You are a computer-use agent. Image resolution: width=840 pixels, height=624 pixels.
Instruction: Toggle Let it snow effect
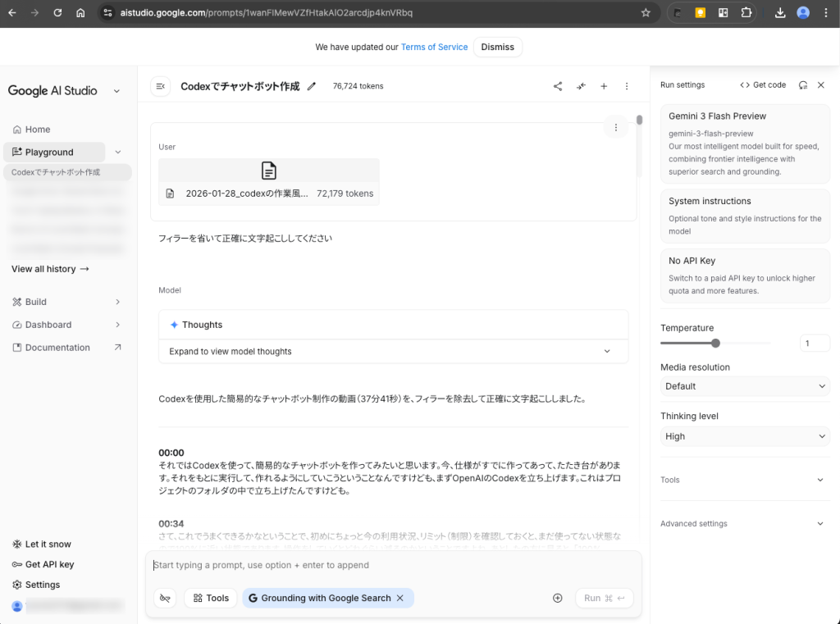click(x=42, y=544)
